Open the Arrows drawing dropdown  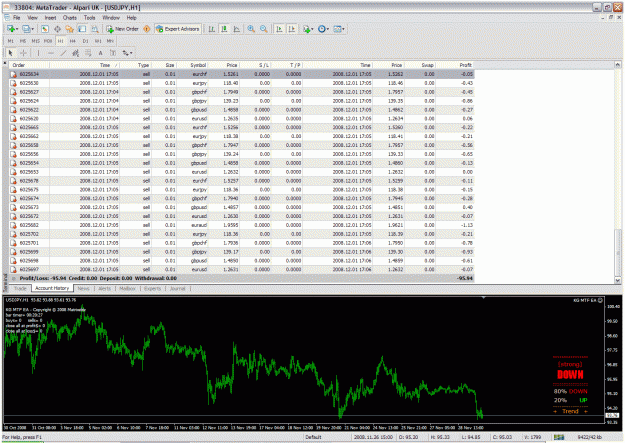pos(127,53)
